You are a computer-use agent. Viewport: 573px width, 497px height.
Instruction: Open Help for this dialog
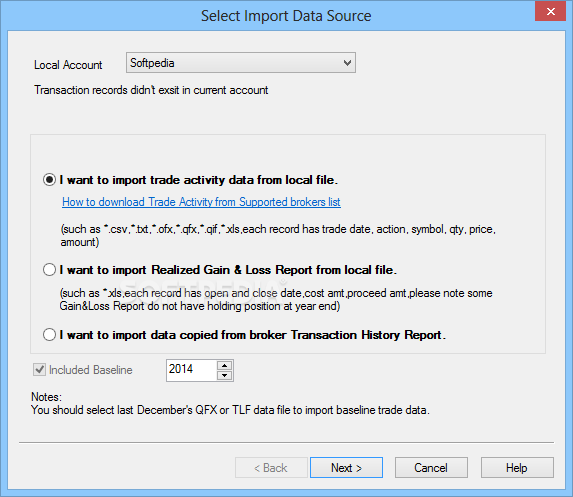tap(517, 467)
